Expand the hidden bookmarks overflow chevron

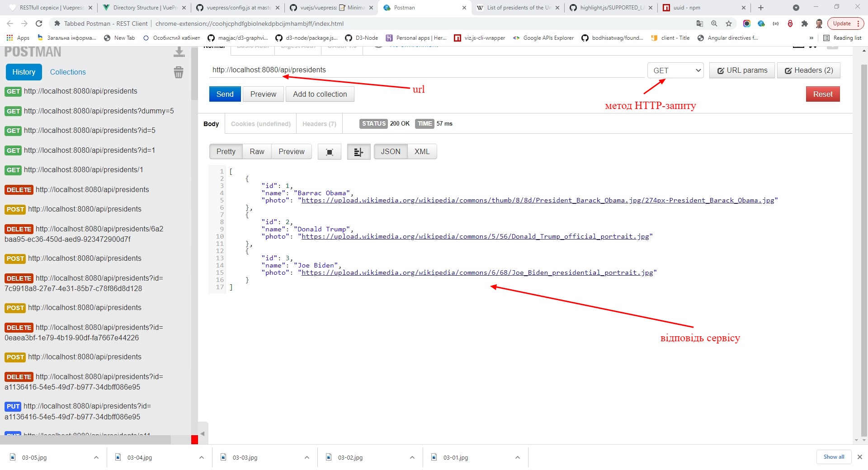point(811,38)
